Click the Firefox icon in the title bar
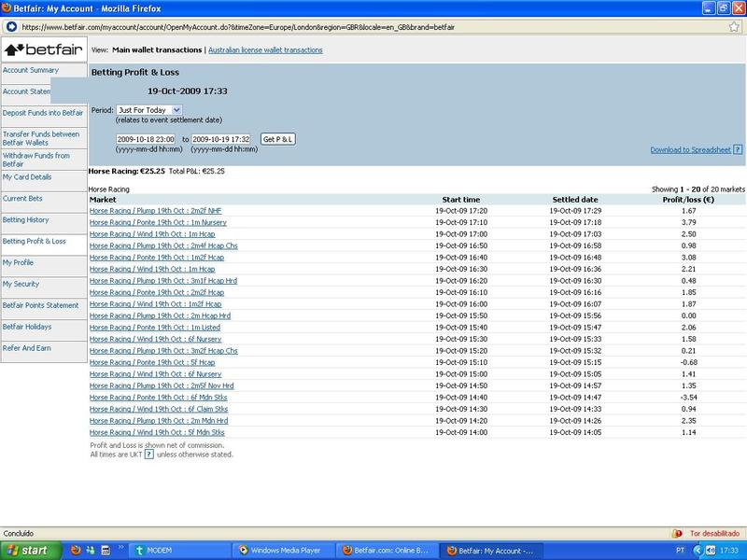747x560 pixels. point(7,8)
